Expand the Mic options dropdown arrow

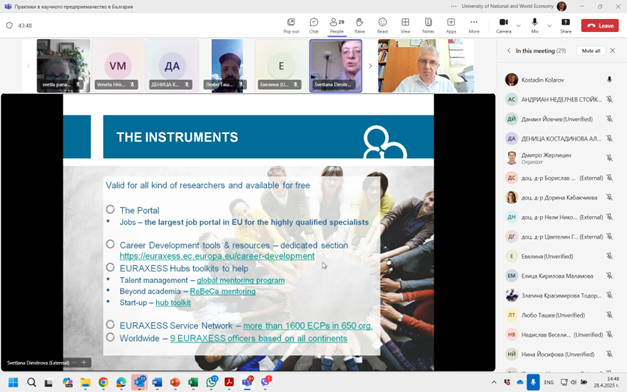tap(549, 26)
